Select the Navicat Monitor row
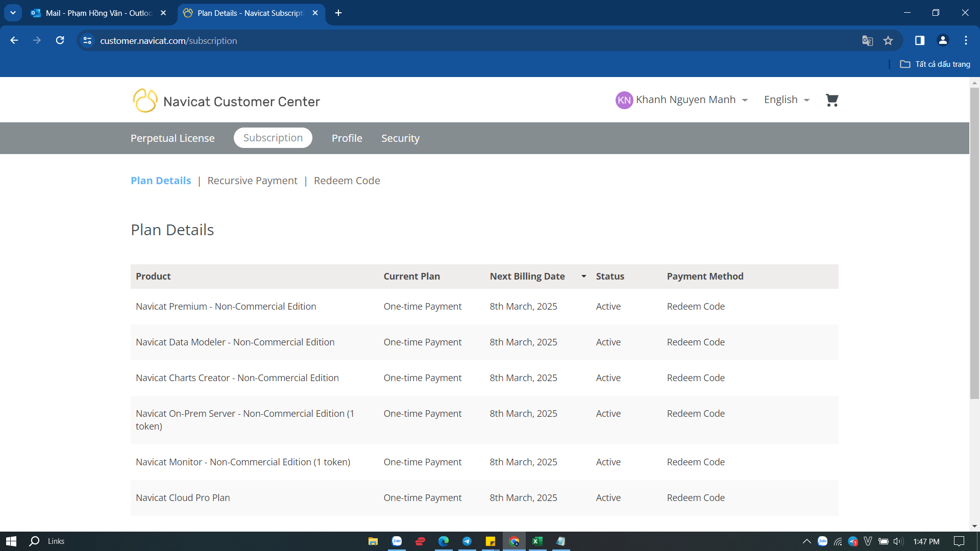 484,462
